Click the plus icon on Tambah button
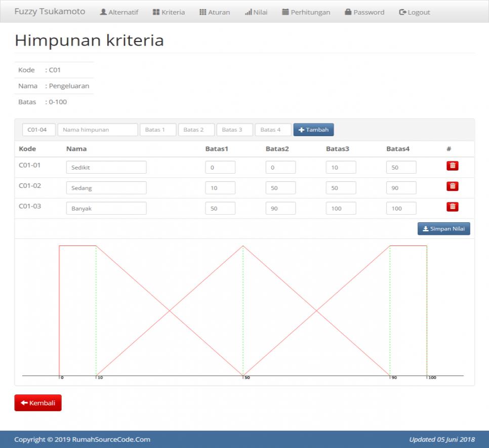 [302, 130]
